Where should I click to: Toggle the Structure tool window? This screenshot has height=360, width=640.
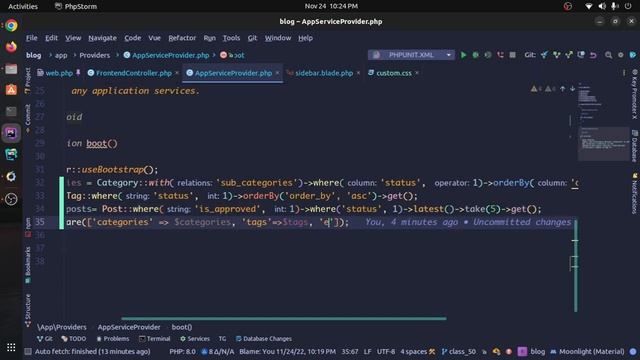28,310
